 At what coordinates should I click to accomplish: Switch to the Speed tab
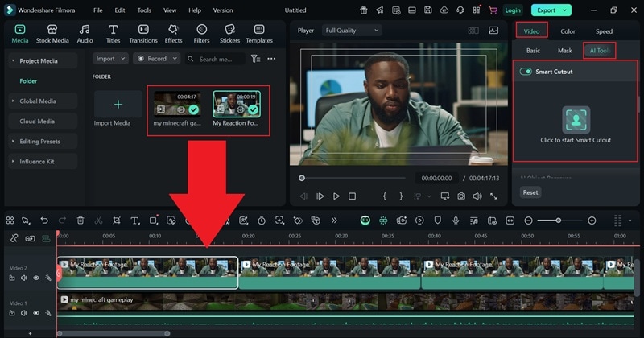tap(604, 31)
